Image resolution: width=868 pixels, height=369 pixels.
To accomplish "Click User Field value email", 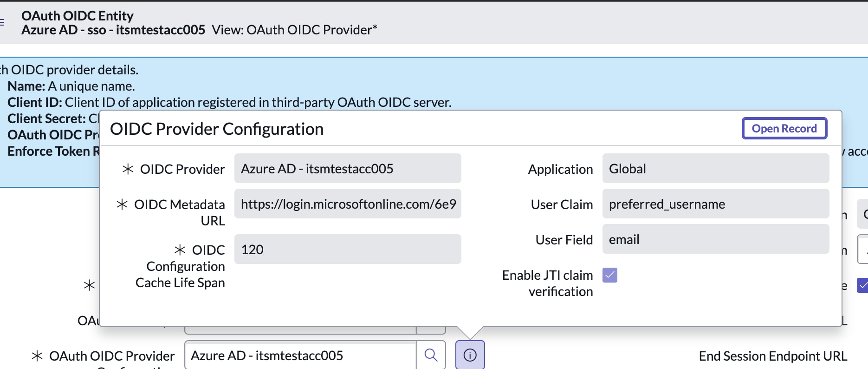I will pyautogui.click(x=716, y=239).
